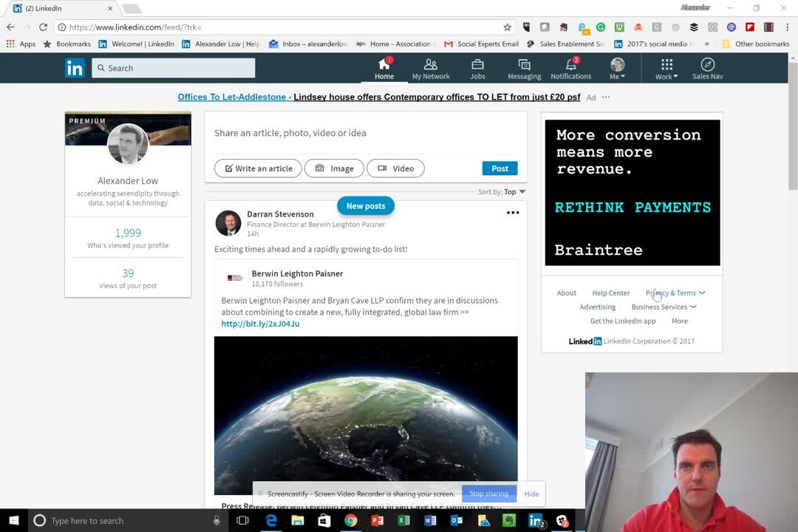Open ad options three-dot menu
This screenshot has width=798, height=532.
[x=606, y=98]
